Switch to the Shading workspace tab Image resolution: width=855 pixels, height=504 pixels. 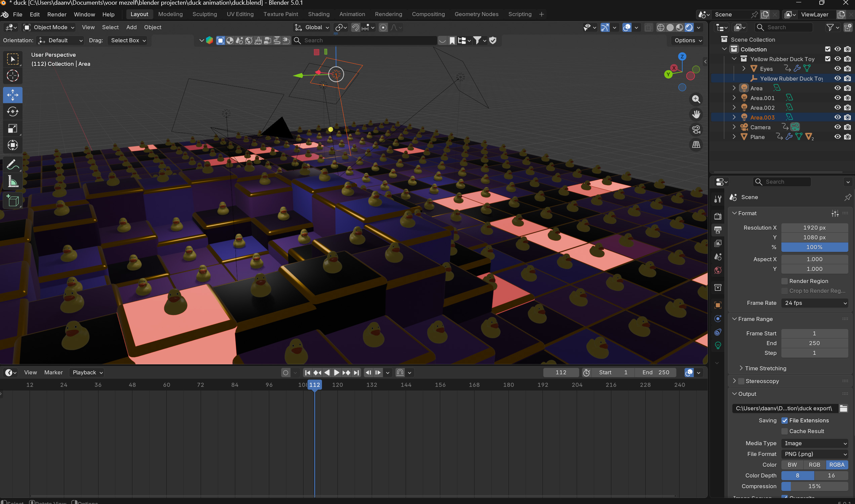pos(318,14)
